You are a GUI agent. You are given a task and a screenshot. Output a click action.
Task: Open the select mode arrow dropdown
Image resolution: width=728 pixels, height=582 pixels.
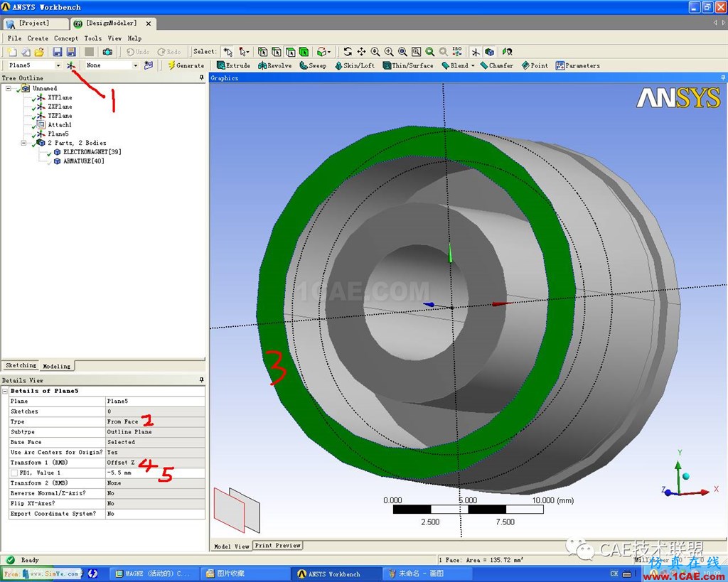pyautogui.click(x=243, y=52)
